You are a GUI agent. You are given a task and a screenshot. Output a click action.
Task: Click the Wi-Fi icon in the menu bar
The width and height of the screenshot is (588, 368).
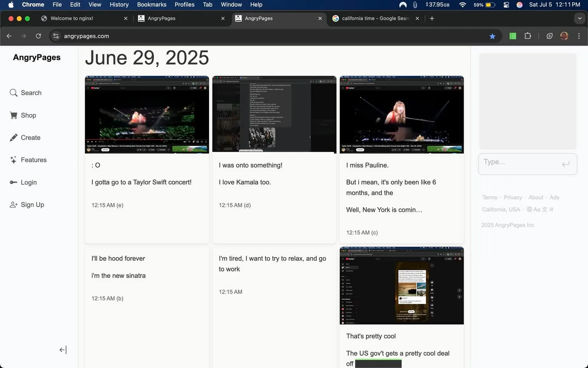(x=462, y=5)
